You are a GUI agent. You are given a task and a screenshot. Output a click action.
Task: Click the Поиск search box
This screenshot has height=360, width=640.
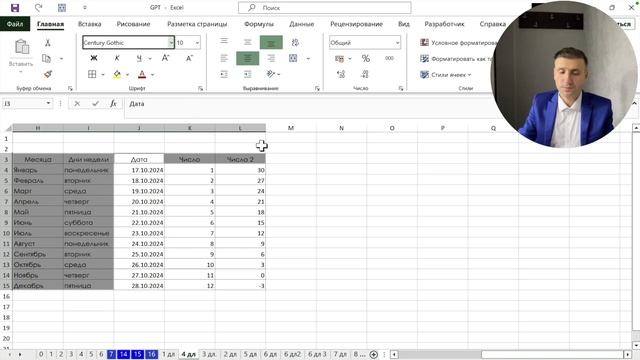[324, 8]
